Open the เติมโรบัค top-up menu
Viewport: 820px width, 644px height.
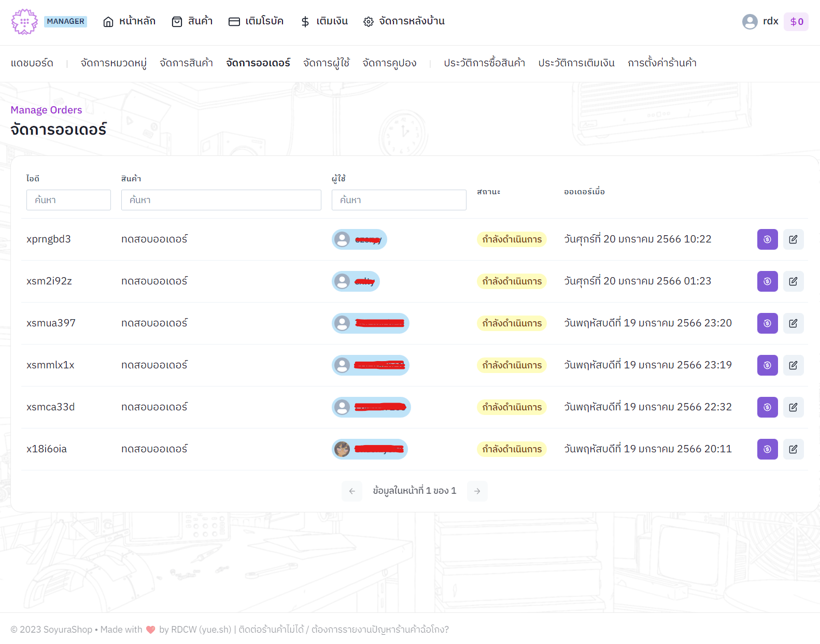tap(256, 21)
